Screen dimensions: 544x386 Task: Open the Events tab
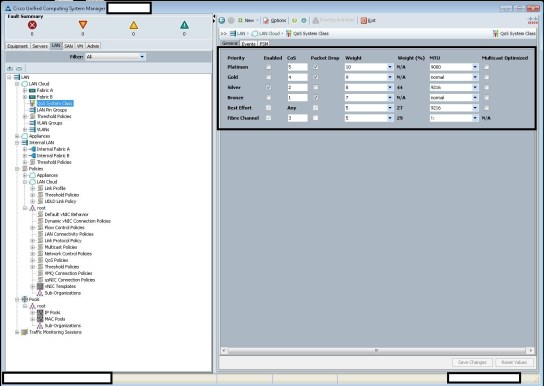pyautogui.click(x=248, y=44)
